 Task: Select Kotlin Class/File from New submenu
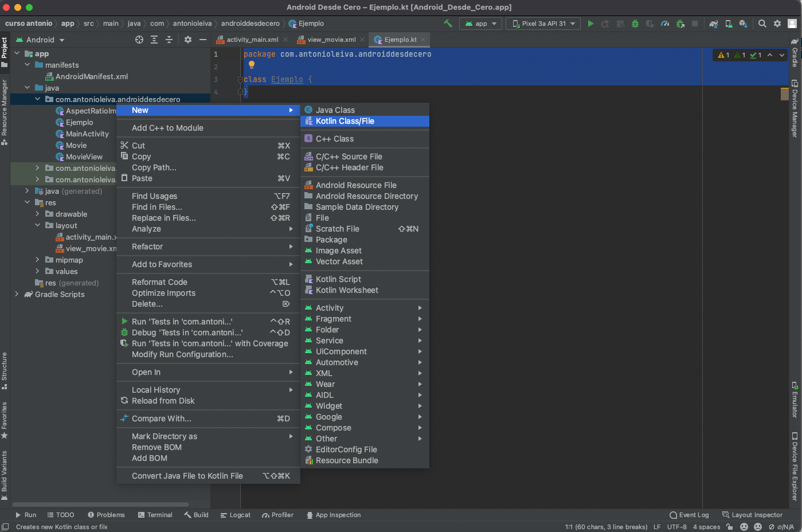(x=365, y=121)
